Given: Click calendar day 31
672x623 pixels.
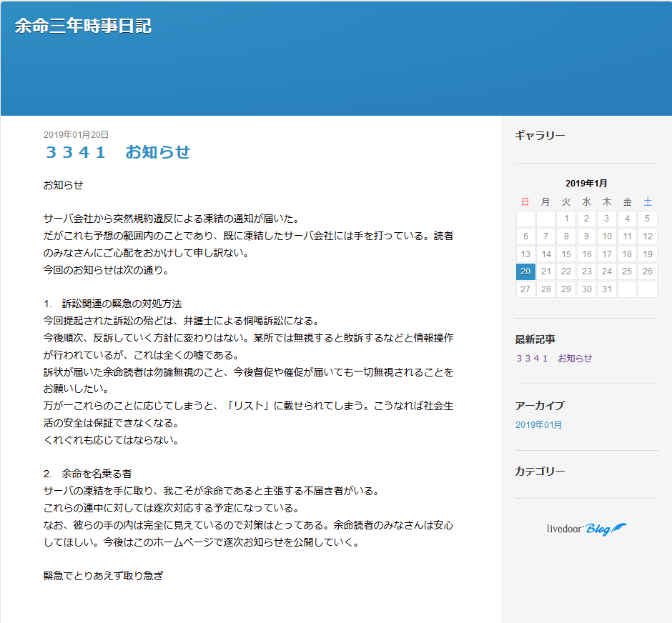Looking at the screenshot, I should click(607, 289).
